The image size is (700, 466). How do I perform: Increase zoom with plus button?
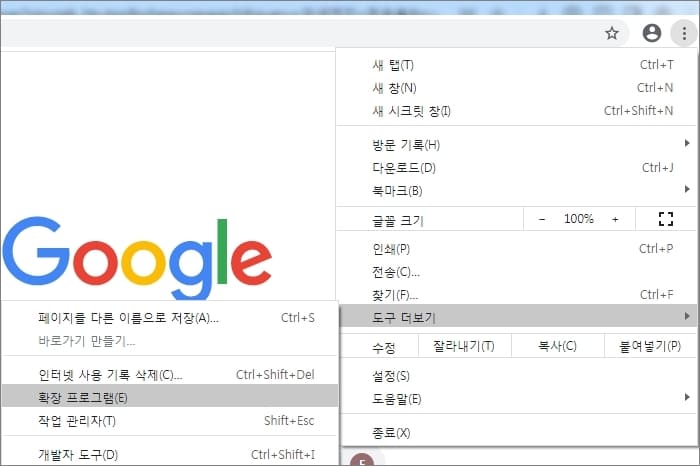(x=615, y=219)
